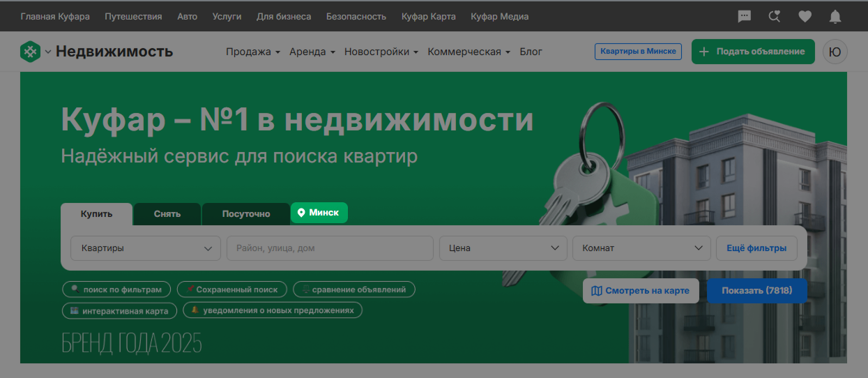
Task: Open Путешествия section
Action: [x=133, y=16]
